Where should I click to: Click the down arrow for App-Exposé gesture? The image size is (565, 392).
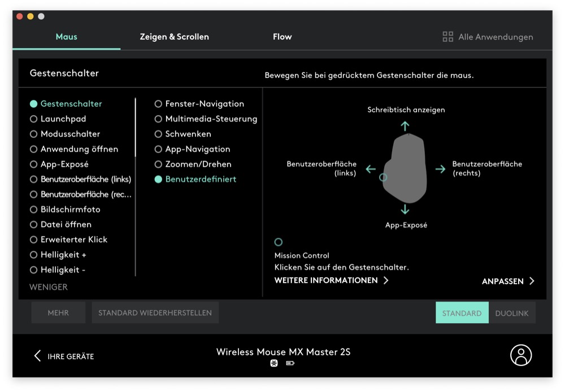(405, 210)
